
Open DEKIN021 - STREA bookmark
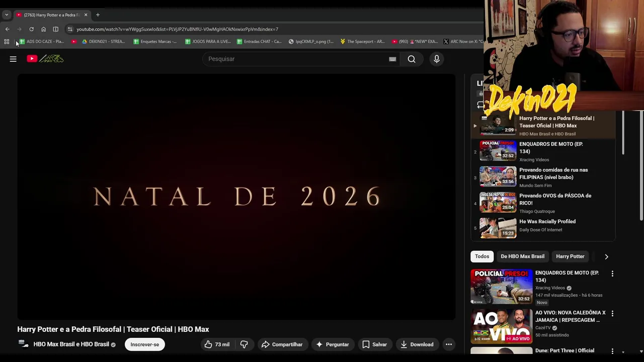click(x=103, y=41)
